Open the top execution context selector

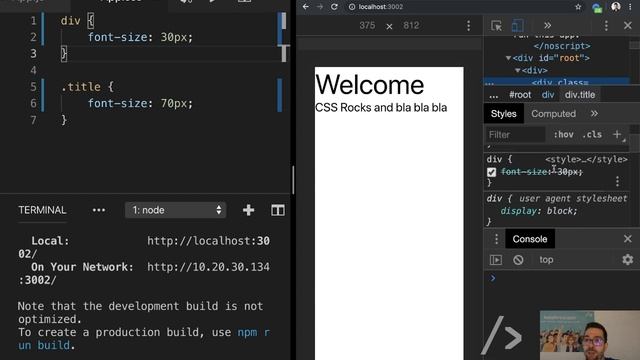(x=546, y=260)
